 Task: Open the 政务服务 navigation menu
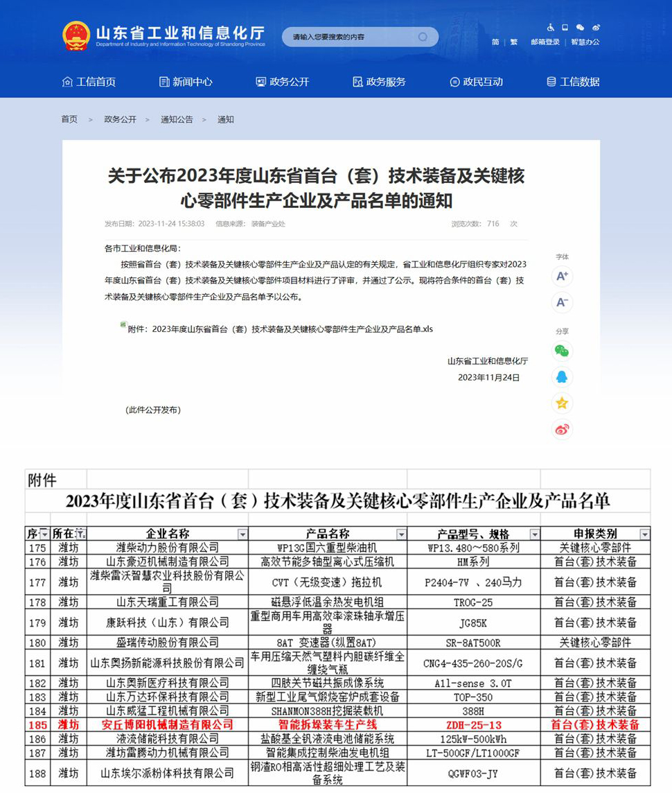[x=378, y=81]
